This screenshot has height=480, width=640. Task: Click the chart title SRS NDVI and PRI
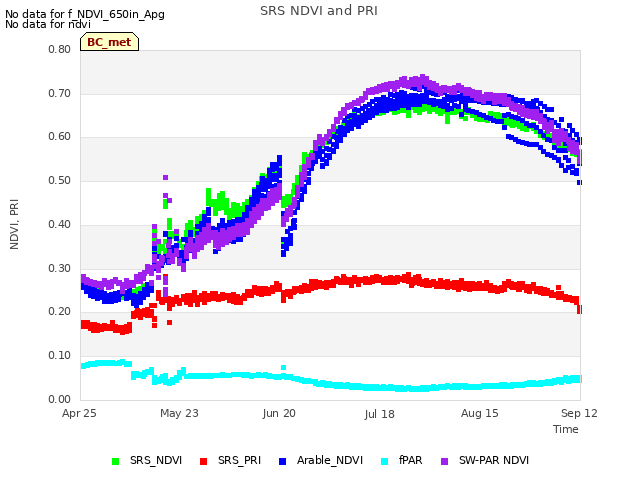319,11
